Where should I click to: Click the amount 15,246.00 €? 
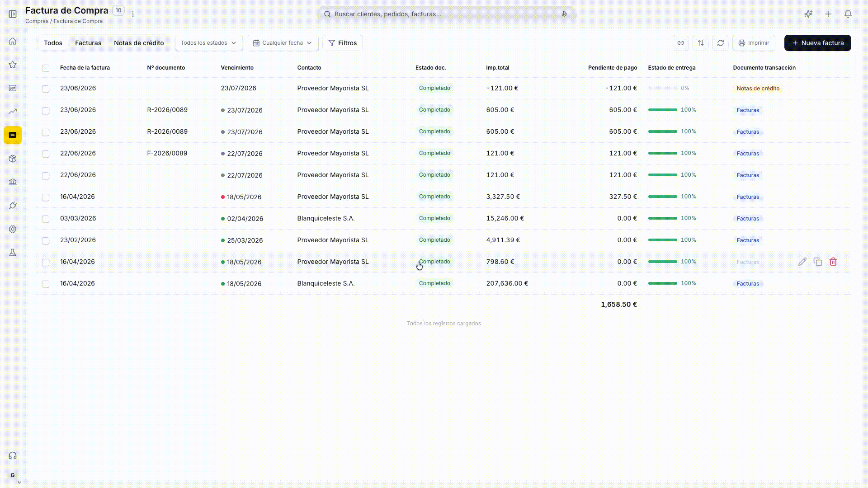click(505, 218)
